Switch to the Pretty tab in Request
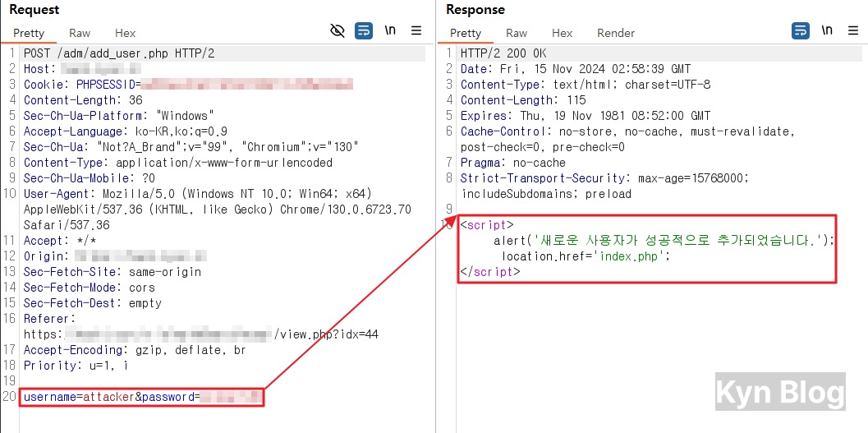Image resolution: width=868 pixels, height=433 pixels. click(x=28, y=33)
